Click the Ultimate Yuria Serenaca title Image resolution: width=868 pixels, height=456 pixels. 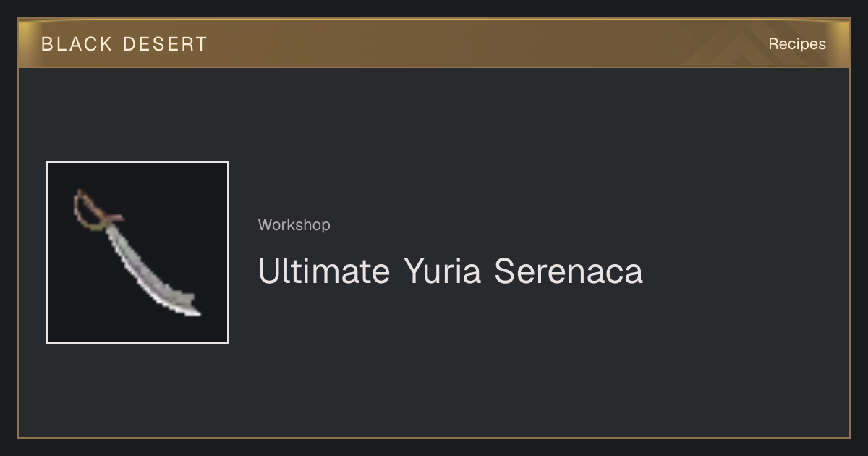pos(451,271)
